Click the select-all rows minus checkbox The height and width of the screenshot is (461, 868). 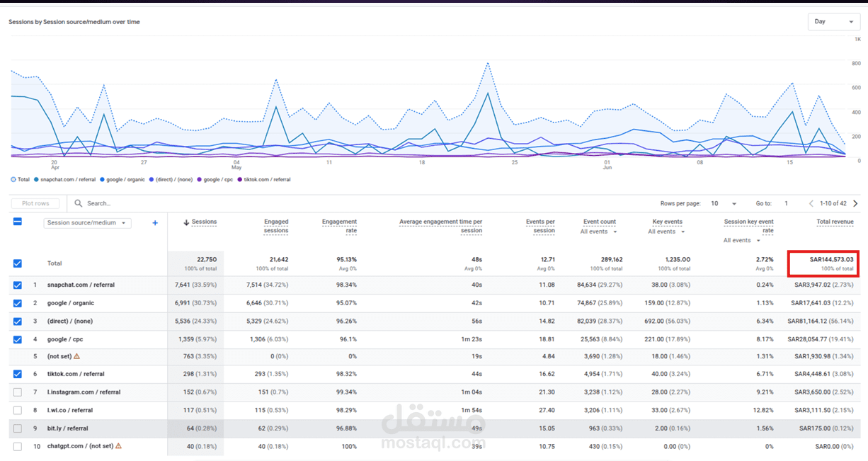pyautogui.click(x=18, y=222)
